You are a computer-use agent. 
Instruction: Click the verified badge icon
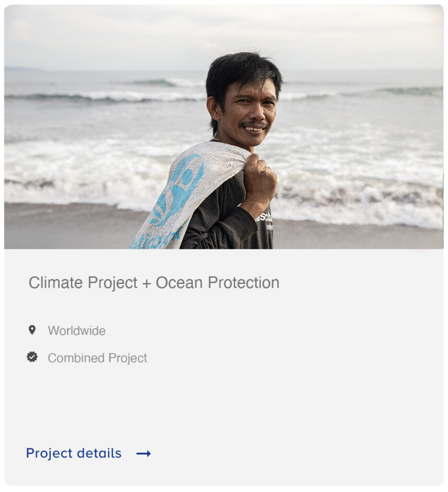[32, 357]
